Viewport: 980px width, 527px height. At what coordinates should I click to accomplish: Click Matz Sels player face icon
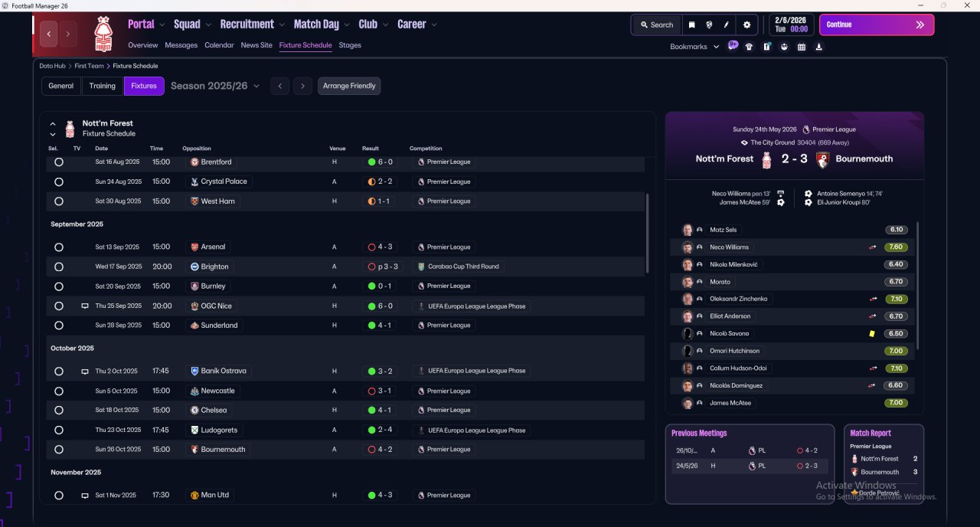click(x=688, y=230)
